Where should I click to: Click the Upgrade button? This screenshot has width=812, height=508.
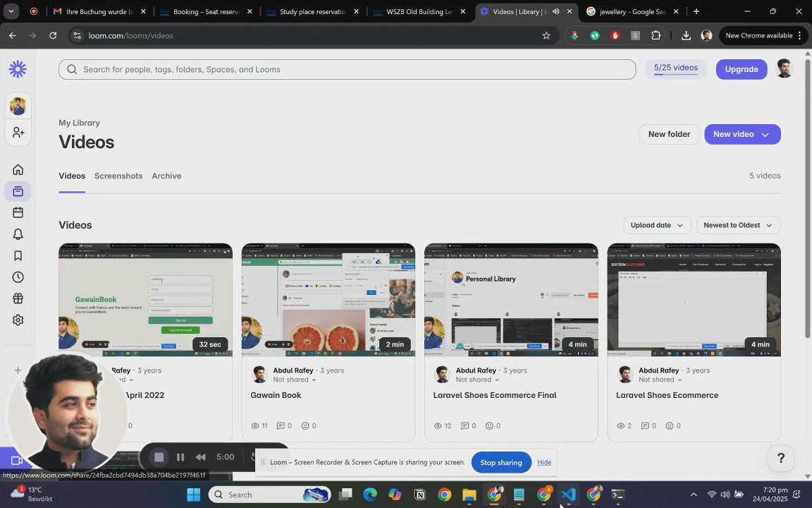(741, 69)
